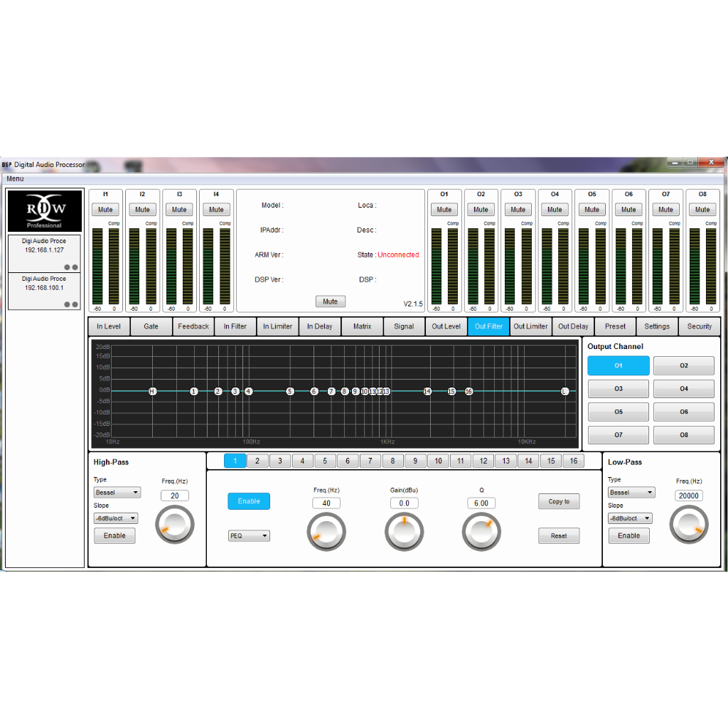Enable the Low-Pass filter

click(x=629, y=535)
